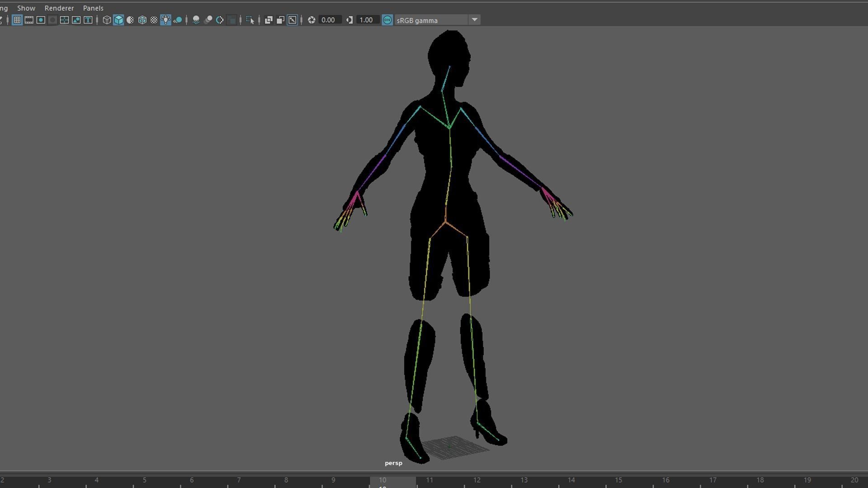Toggle color management ON button
The height and width of the screenshot is (488, 868).
coord(387,20)
